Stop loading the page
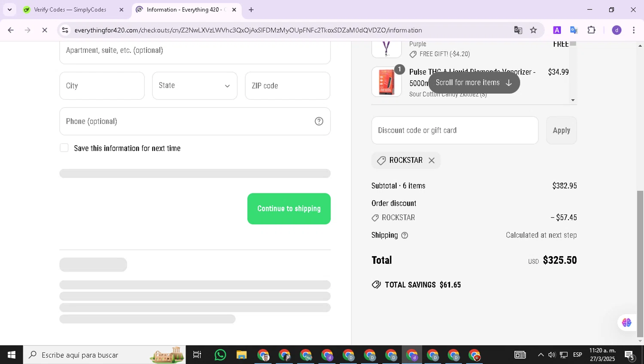This screenshot has width=644, height=364. [44, 30]
